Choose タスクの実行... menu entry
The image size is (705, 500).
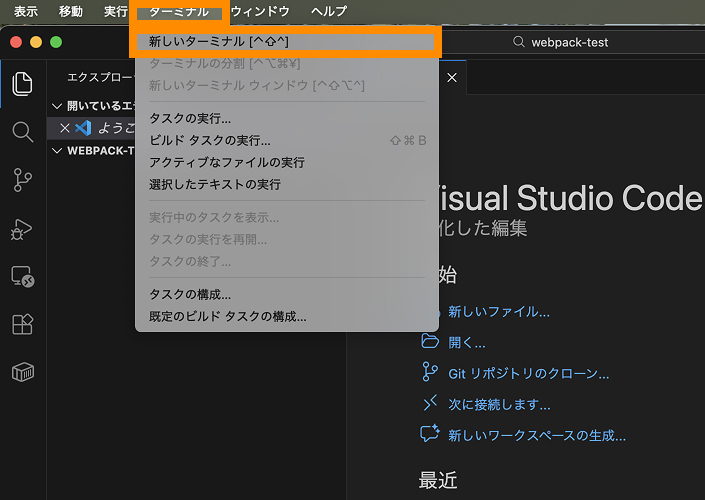(190, 119)
